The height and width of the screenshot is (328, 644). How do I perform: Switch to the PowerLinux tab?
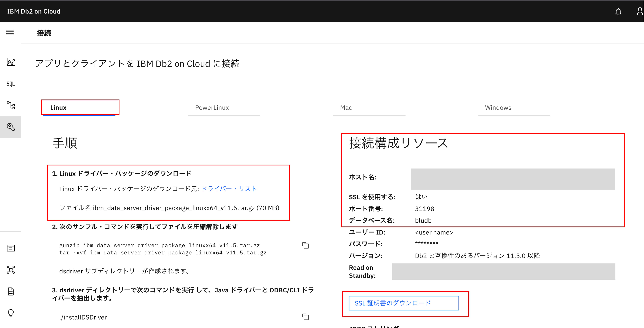pos(212,108)
